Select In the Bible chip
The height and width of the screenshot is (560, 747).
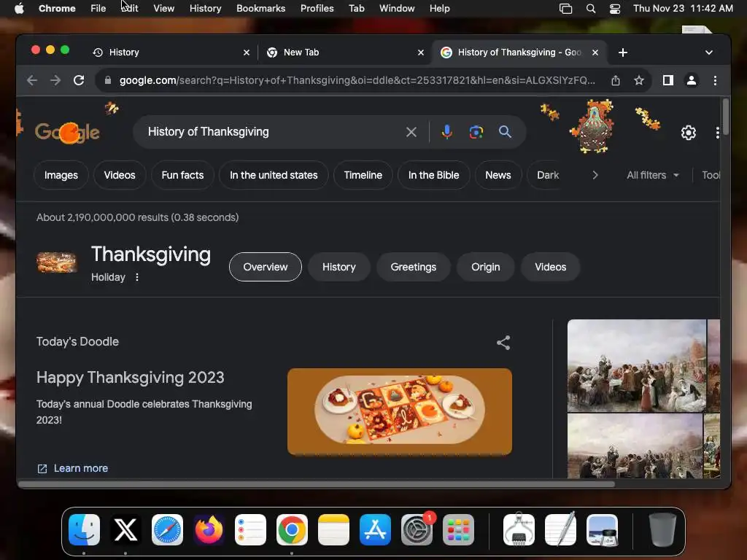click(x=433, y=175)
